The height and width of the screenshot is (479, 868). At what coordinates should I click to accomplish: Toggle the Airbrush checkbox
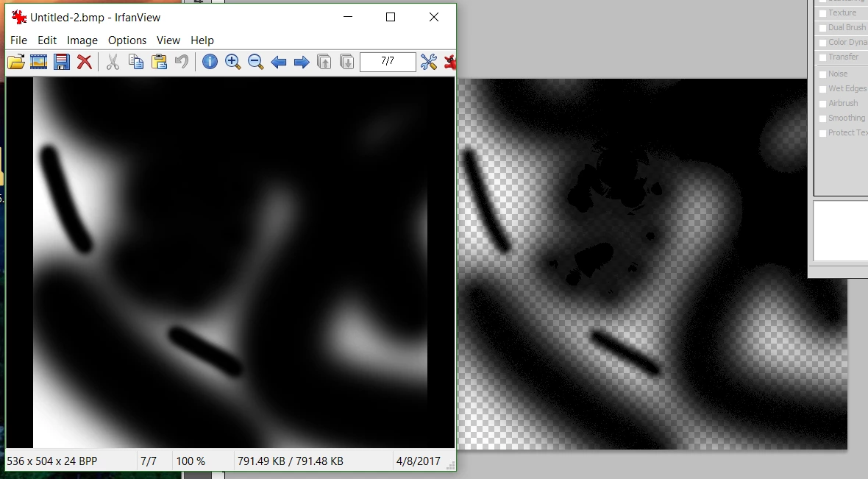pyautogui.click(x=822, y=104)
